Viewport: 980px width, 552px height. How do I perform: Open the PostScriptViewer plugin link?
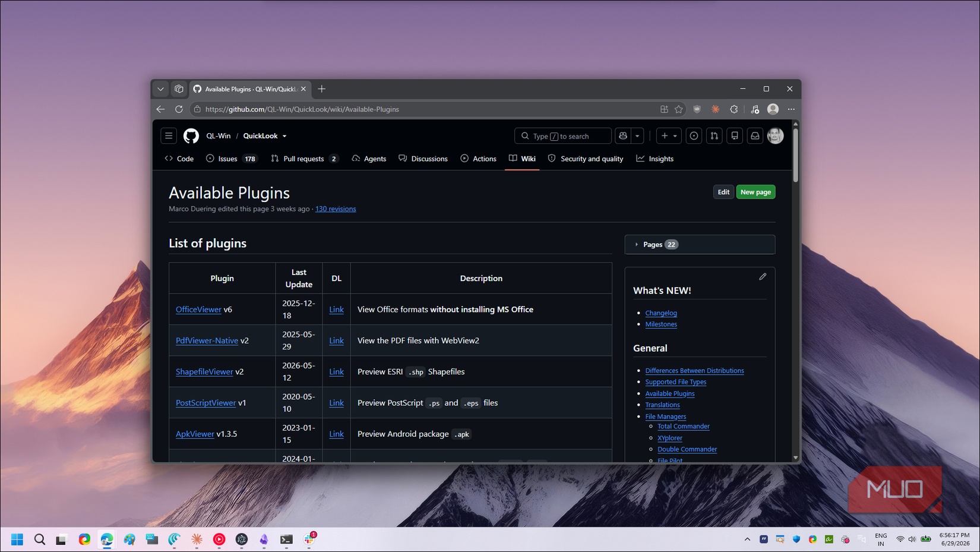click(x=206, y=403)
